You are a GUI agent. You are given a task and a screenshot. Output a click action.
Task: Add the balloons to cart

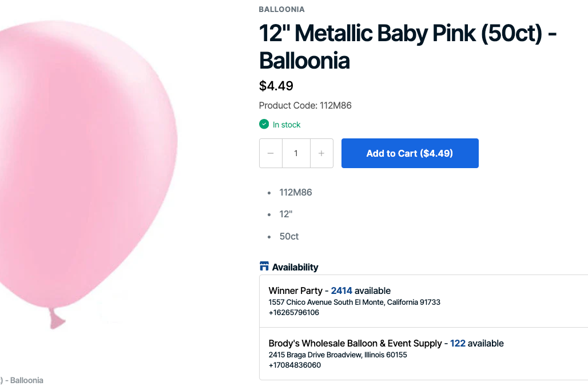point(410,153)
